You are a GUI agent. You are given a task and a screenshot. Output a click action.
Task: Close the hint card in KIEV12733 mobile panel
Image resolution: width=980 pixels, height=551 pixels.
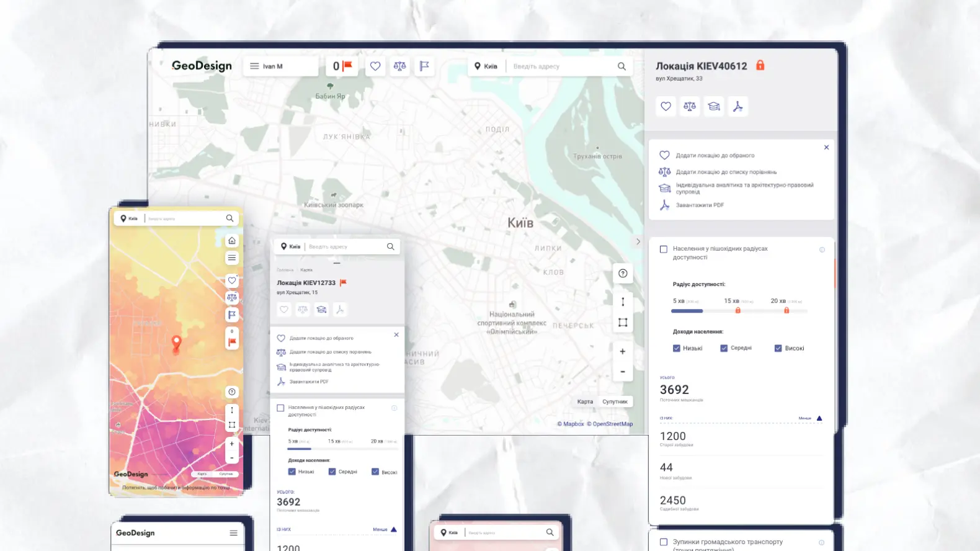(x=396, y=334)
